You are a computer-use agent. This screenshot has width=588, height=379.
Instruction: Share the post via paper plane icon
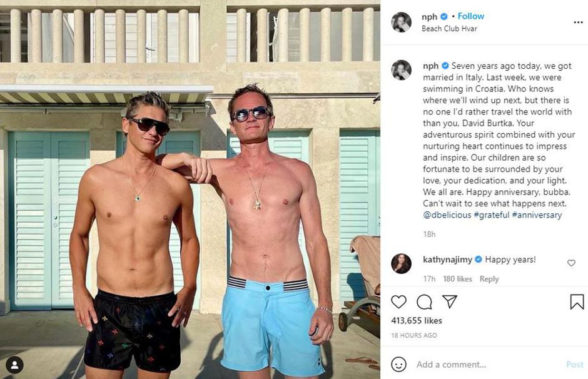tap(449, 301)
